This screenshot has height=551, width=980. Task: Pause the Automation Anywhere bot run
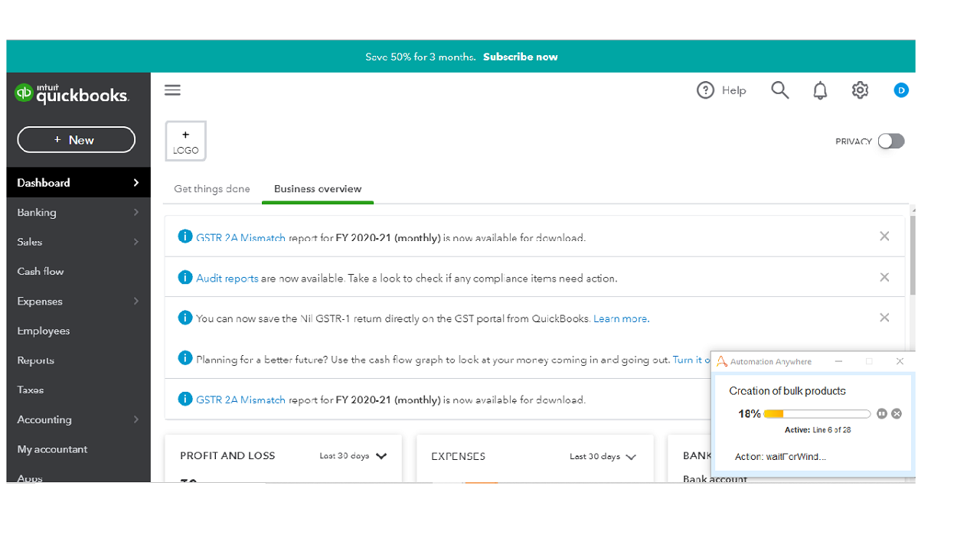click(x=882, y=414)
